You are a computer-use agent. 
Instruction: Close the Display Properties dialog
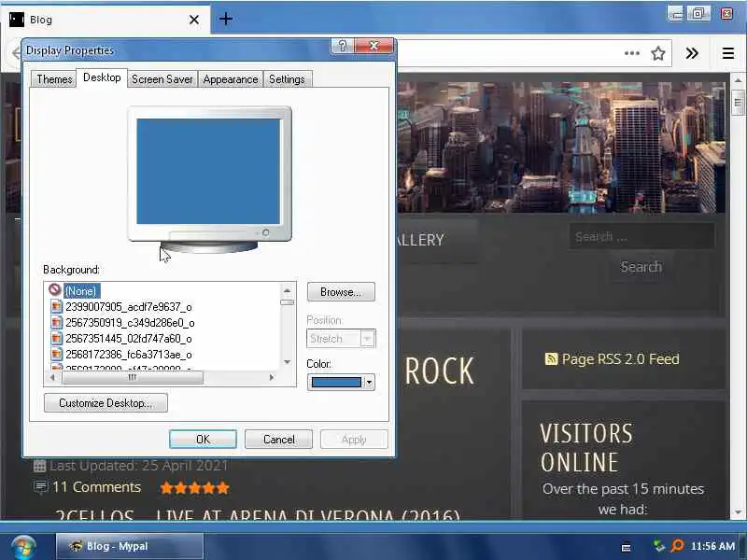click(x=374, y=46)
